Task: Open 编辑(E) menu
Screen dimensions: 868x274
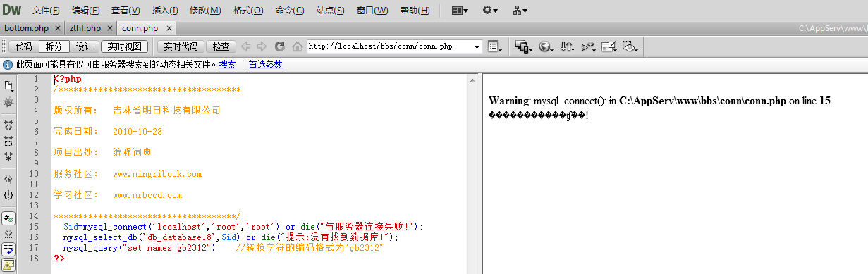Action: (x=85, y=11)
